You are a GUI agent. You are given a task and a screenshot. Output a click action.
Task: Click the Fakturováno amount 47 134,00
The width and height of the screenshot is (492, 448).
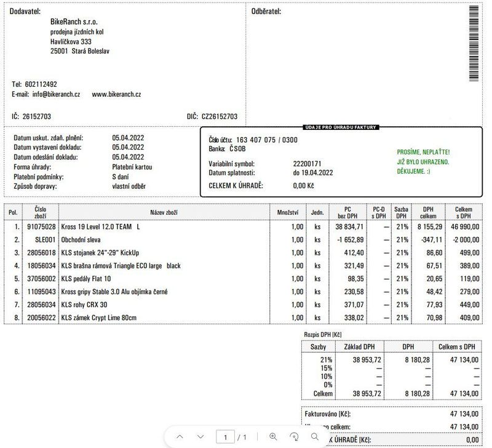click(x=464, y=414)
